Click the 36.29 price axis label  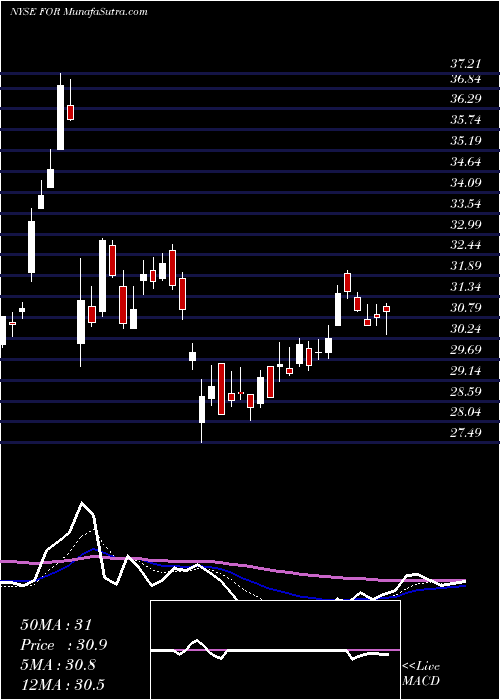[466, 99]
